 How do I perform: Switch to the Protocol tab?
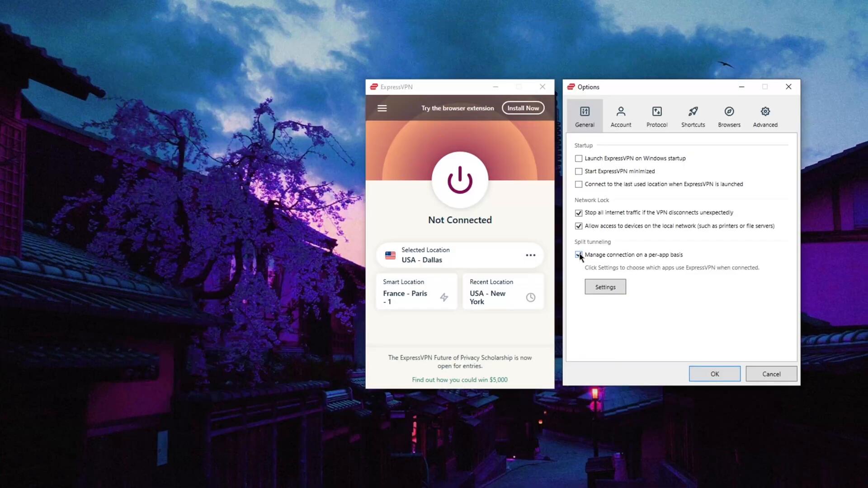coord(657,116)
